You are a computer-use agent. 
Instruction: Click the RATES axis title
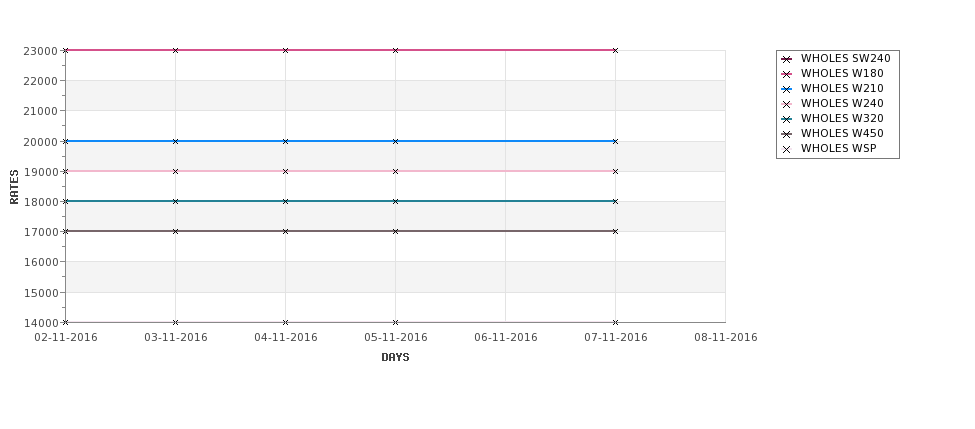[14, 187]
